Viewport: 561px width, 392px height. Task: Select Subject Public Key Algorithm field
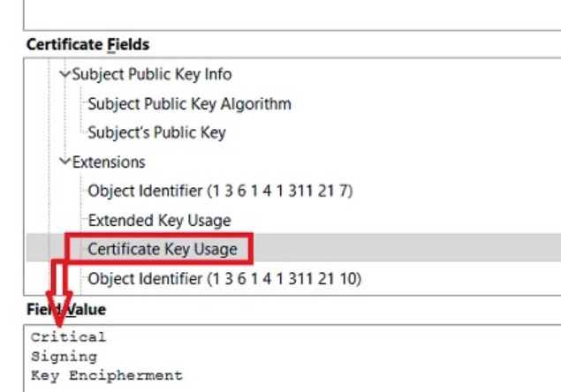point(189,104)
